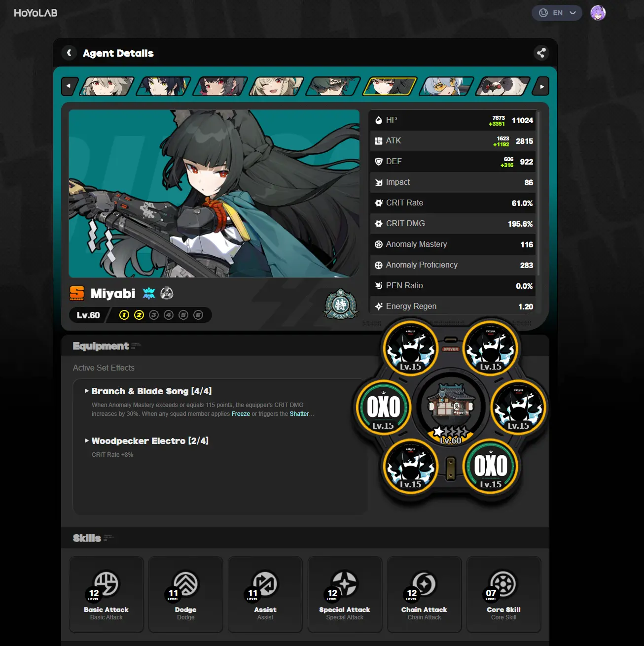Select the blonde laughing agent portrait
644x646 pixels.
click(x=277, y=86)
